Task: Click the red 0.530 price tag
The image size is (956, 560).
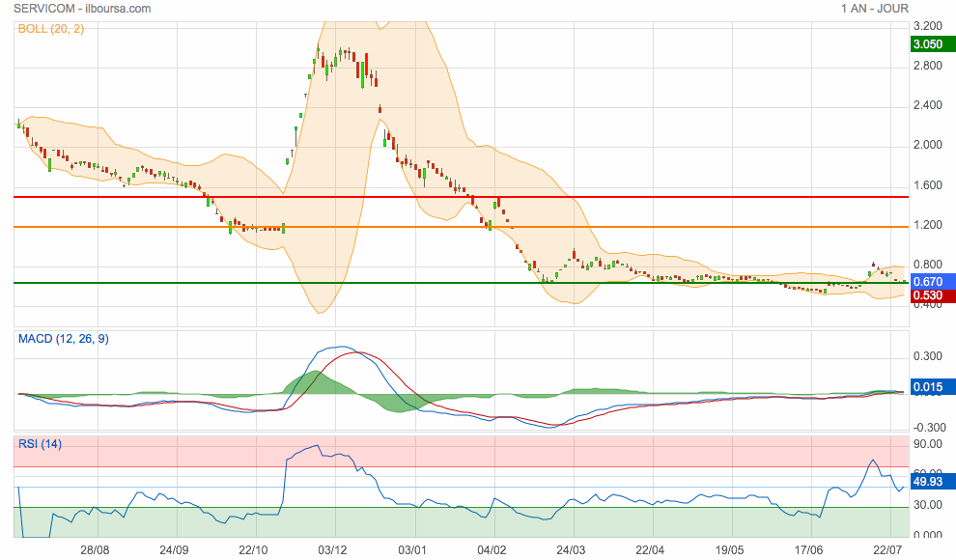Action: tap(932, 295)
